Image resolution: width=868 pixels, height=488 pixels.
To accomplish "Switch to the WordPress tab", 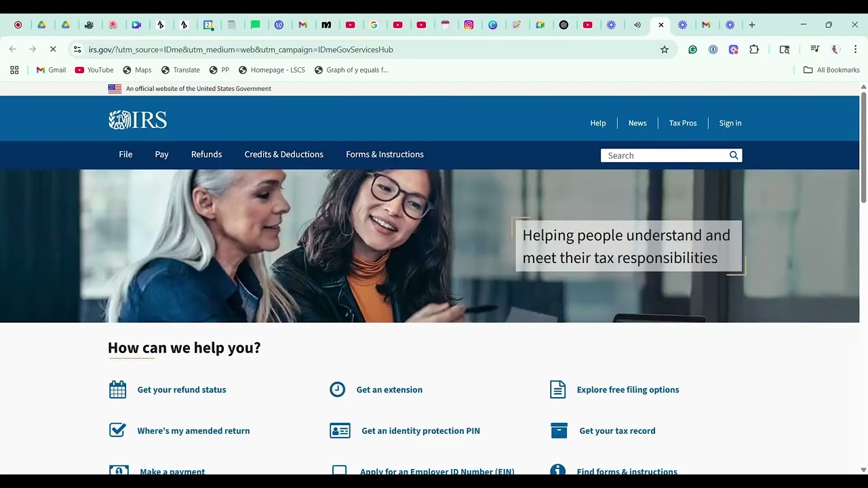I will pyautogui.click(x=279, y=25).
